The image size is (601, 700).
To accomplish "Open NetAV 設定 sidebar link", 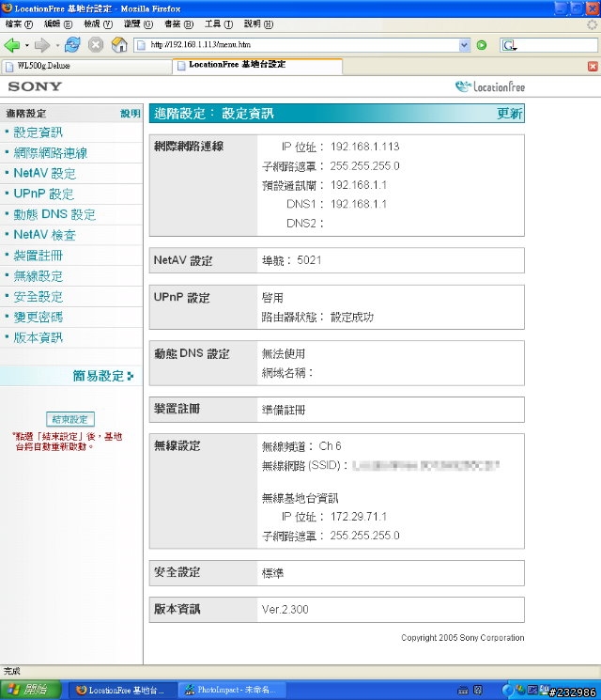I will pyautogui.click(x=45, y=174).
